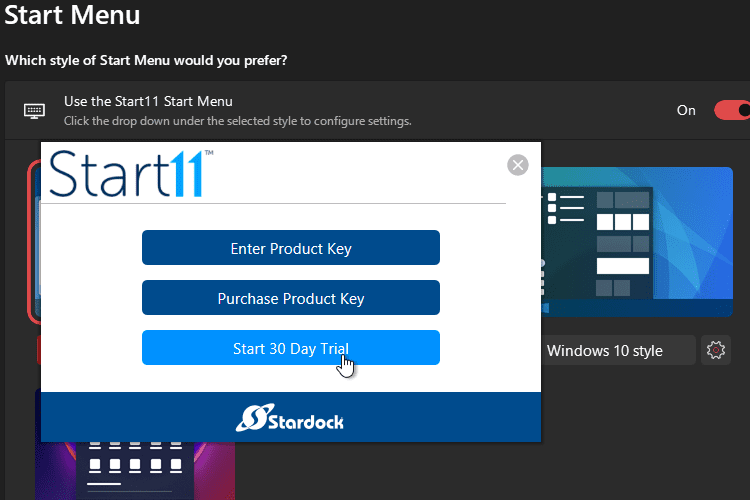Click the Start11 logo in dialog
Screen dimensions: 750x500
[132, 173]
